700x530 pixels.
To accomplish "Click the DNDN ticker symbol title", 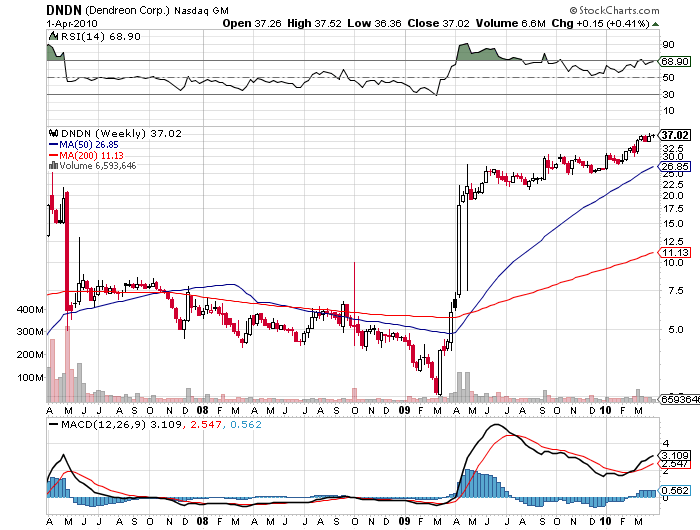I will pyautogui.click(x=64, y=9).
